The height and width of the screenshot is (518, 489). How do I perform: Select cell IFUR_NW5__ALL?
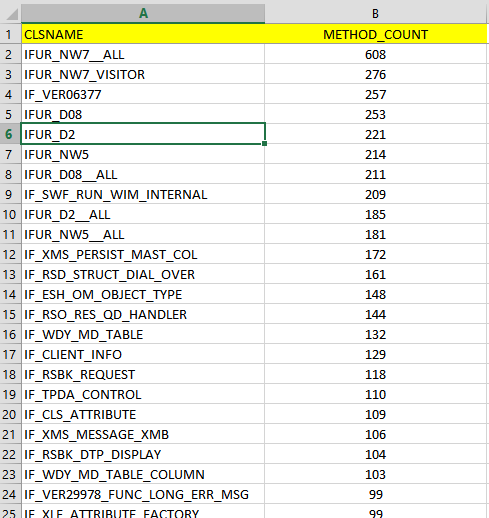tap(143, 234)
